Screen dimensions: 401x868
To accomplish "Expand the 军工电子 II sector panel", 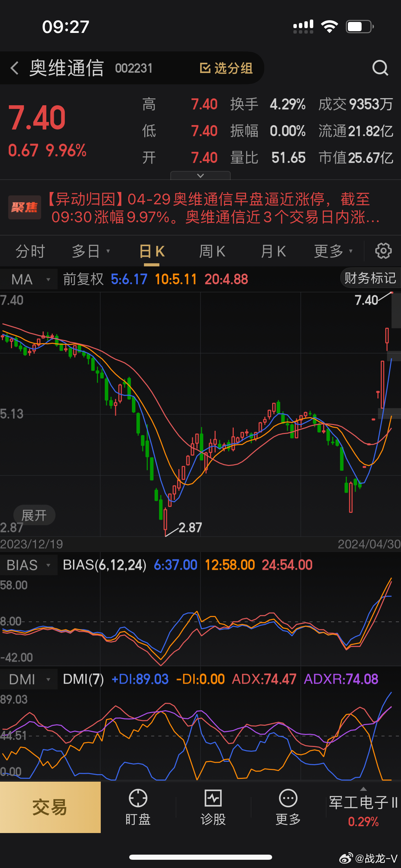I will (x=363, y=807).
